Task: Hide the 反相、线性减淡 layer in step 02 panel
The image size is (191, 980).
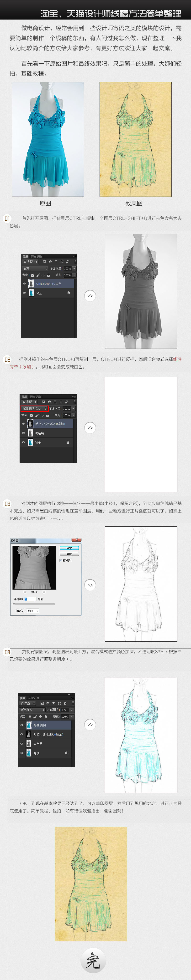Action: [x=23, y=424]
